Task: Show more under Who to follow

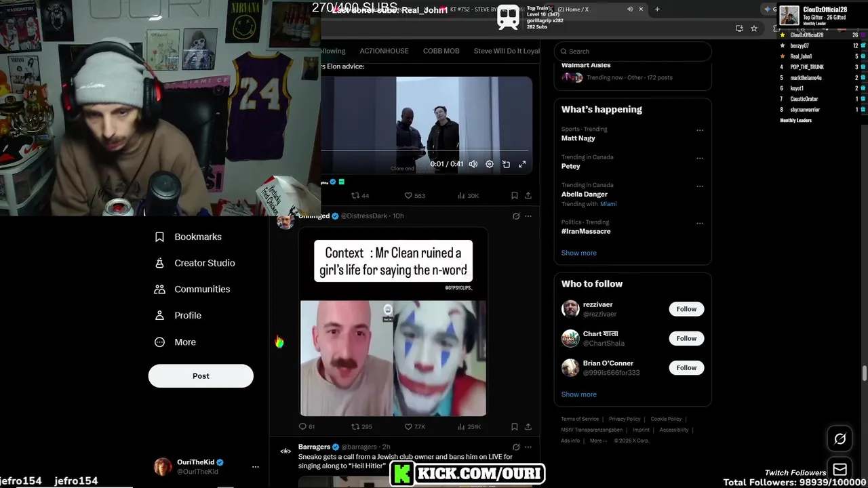Action: click(x=578, y=394)
